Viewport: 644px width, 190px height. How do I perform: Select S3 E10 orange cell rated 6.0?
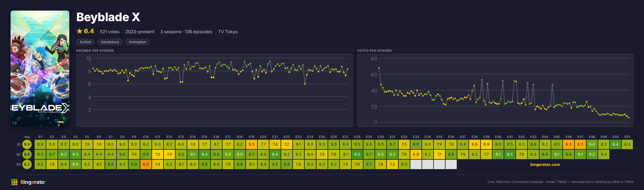click(146, 164)
